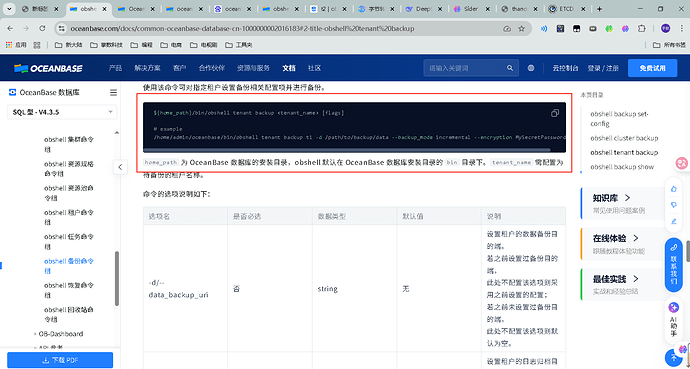Open the SQL 型 - V4.3.5 version dropdown

click(62, 112)
